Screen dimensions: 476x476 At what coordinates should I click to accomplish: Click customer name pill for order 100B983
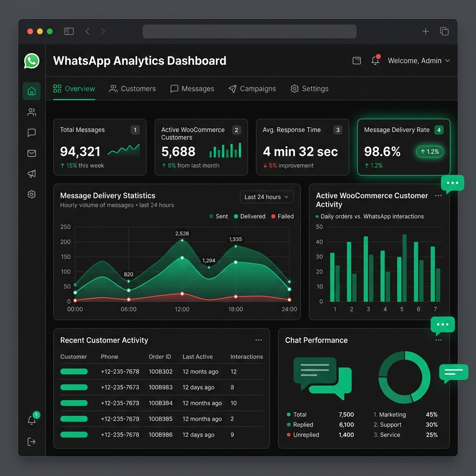point(74,387)
